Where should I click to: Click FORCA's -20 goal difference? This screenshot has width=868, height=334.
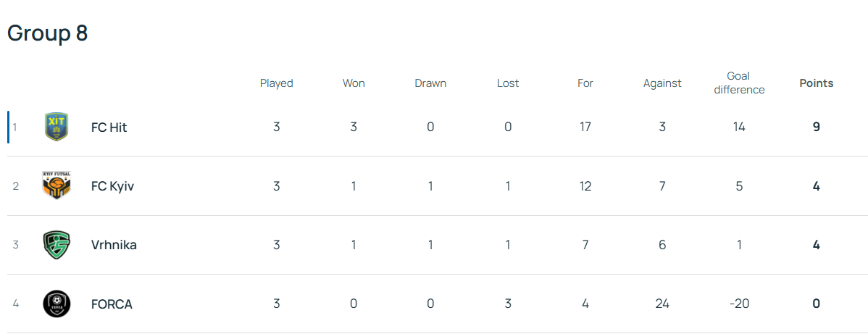(x=739, y=304)
